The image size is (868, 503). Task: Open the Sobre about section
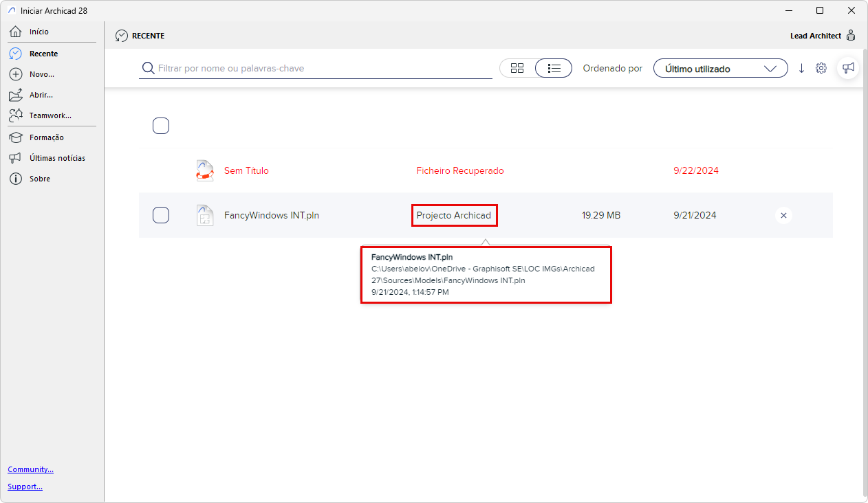click(39, 179)
